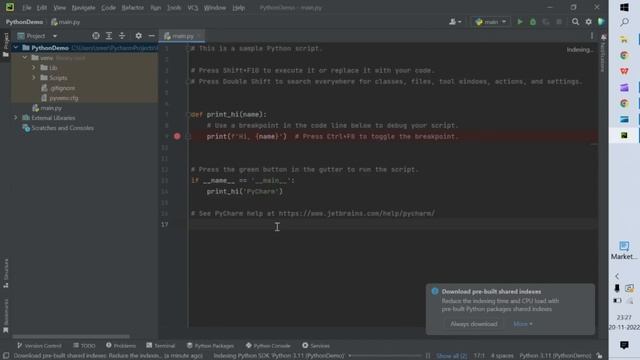This screenshot has height=360, width=640.
Task: Open the Project vertical tool tab
Action: click(6, 45)
